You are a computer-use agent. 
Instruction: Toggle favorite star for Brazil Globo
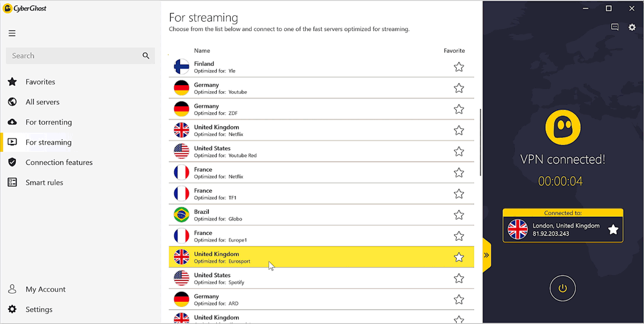point(459,215)
